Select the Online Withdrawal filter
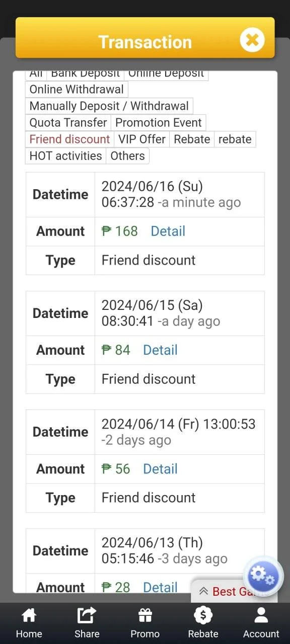Image resolution: width=290 pixels, height=644 pixels. coord(77,90)
